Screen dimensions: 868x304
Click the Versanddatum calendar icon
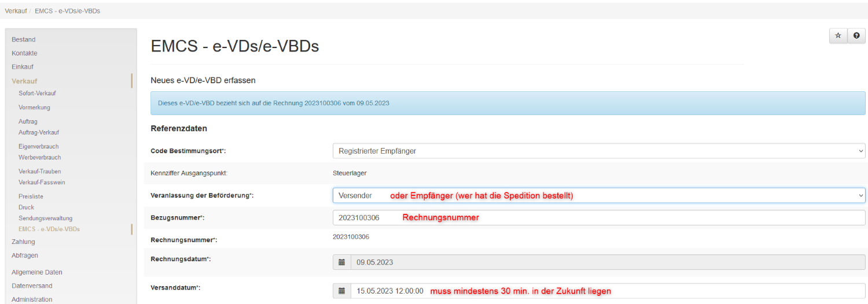[342, 291]
